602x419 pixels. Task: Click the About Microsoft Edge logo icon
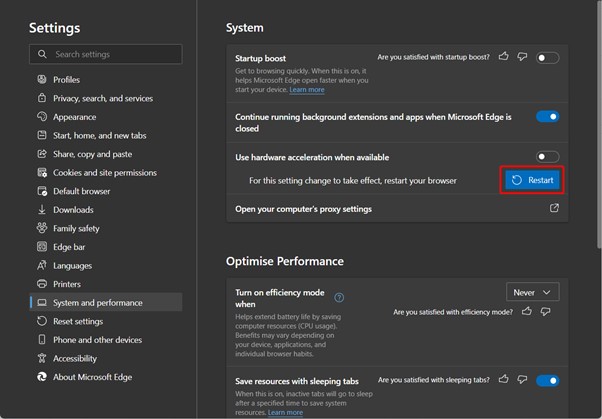[42, 377]
